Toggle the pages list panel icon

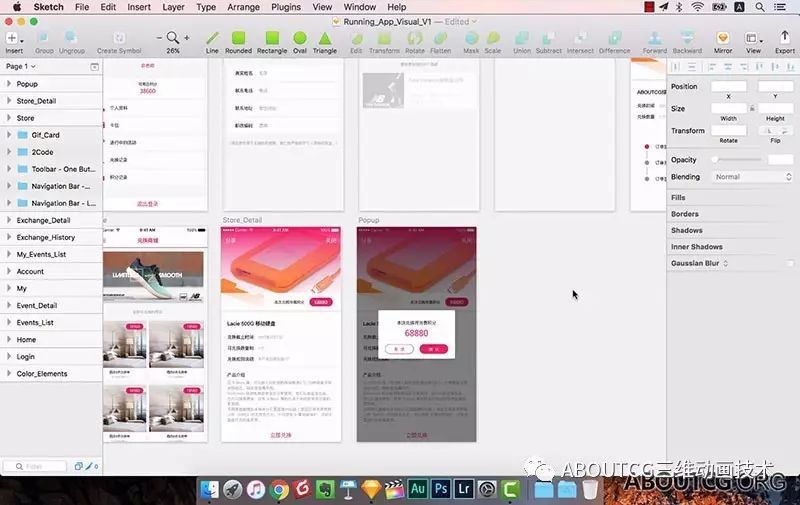click(x=94, y=67)
